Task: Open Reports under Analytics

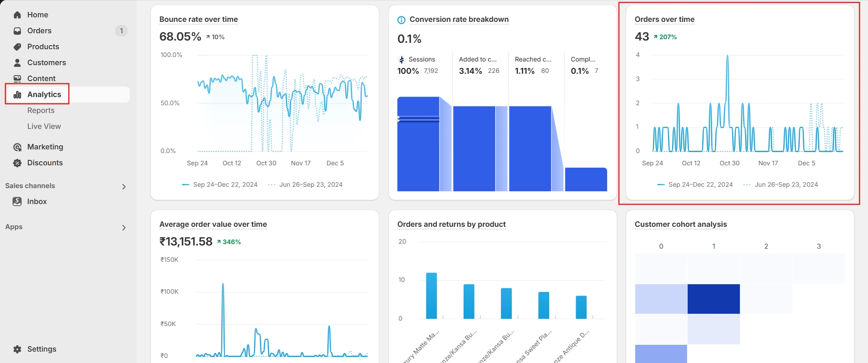Action: click(x=41, y=111)
